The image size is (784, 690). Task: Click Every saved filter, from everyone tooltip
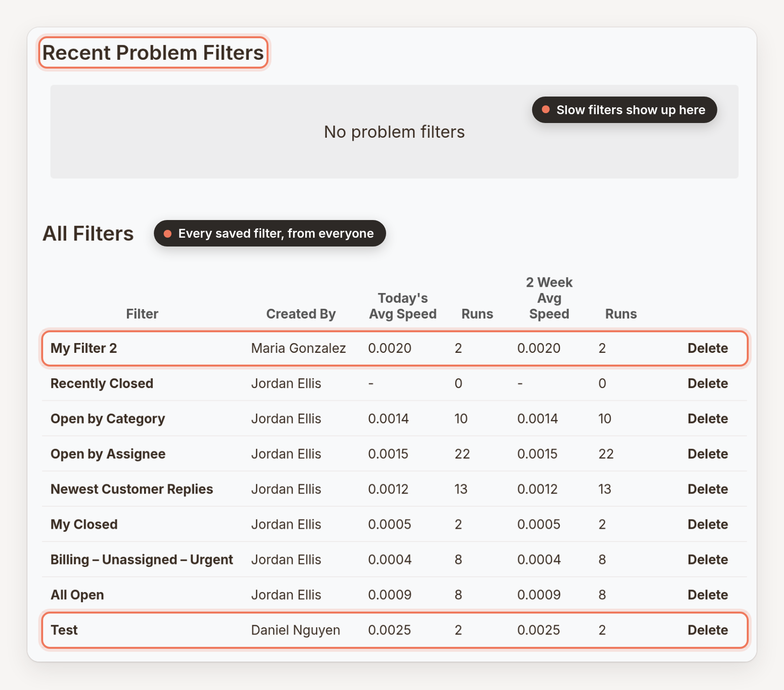point(270,233)
